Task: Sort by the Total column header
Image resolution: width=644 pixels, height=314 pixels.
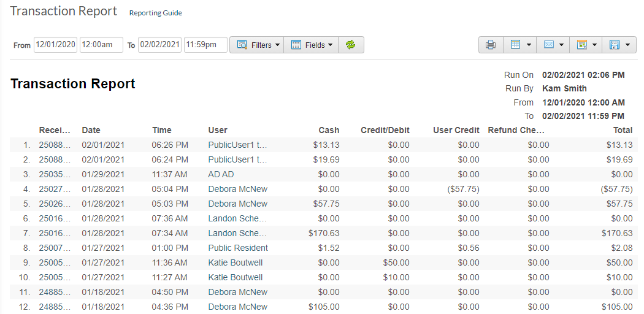Action: point(623,130)
